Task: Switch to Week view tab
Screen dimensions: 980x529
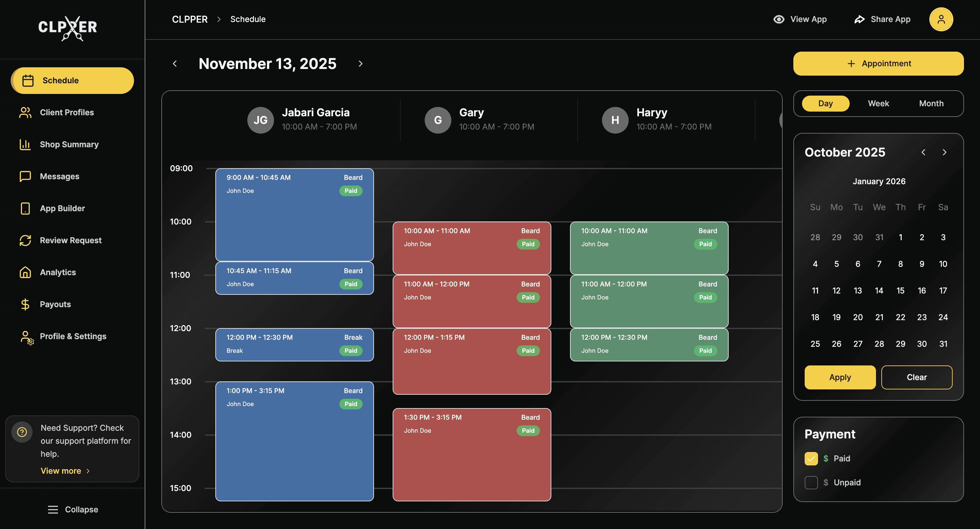Action: pyautogui.click(x=878, y=104)
